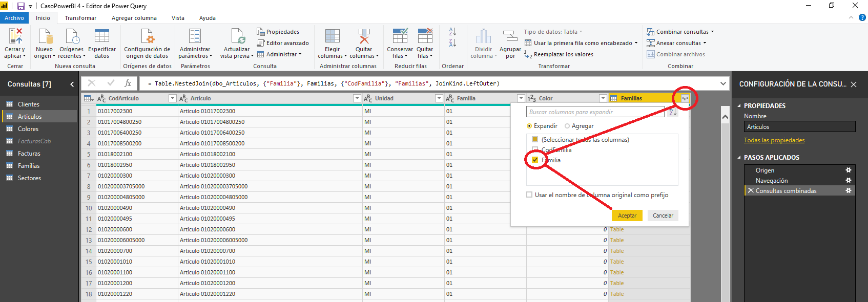Open Color column filter dropdown
Screen dimensions: 868x302
pos(603,98)
